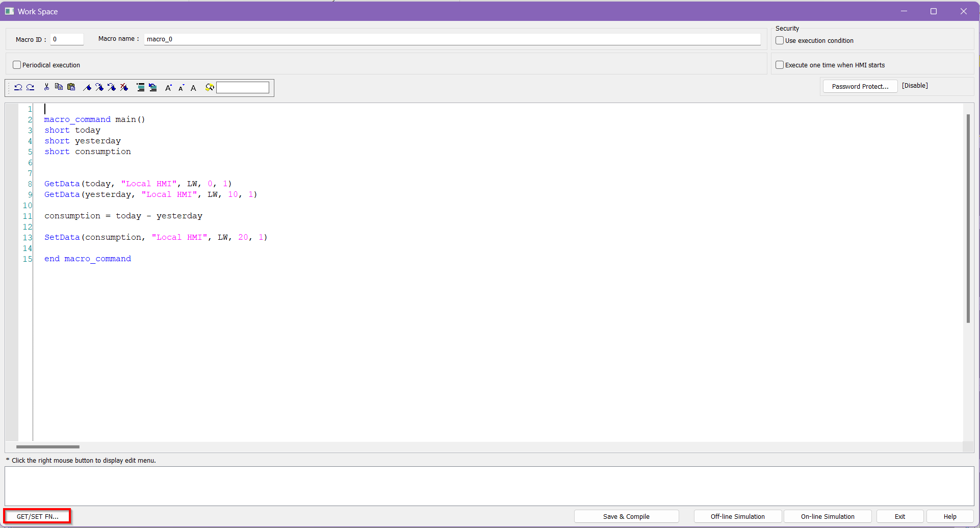980x528 pixels.
Task: Paste using the clipboard icon
Action: click(71, 87)
